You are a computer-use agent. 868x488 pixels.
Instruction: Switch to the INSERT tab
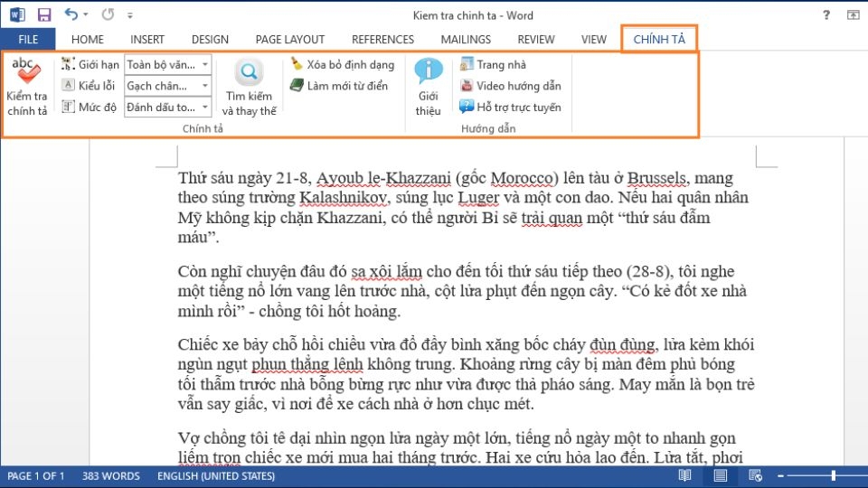pos(147,39)
